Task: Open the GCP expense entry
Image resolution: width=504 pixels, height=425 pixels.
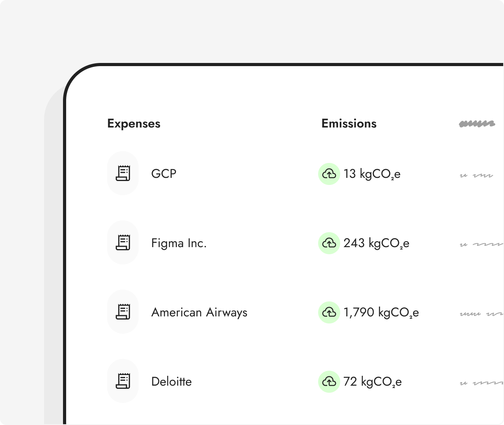Action: click(x=164, y=174)
